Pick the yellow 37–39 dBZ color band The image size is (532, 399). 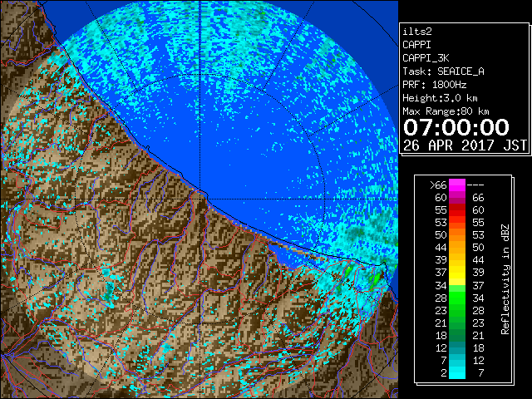[457, 273]
